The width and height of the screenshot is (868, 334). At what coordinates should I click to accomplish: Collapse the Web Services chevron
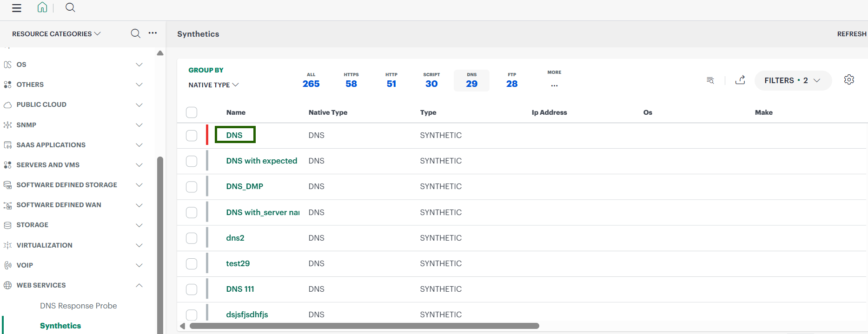tap(139, 285)
